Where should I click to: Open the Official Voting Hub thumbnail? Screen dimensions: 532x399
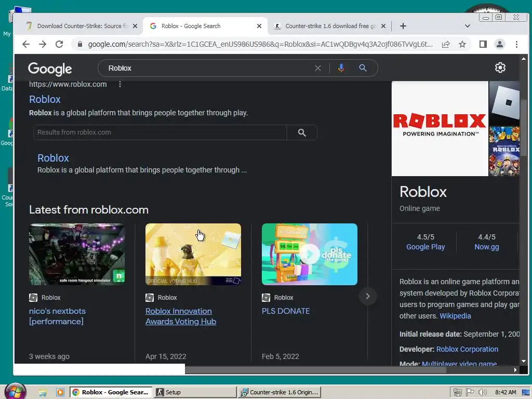pos(193,254)
